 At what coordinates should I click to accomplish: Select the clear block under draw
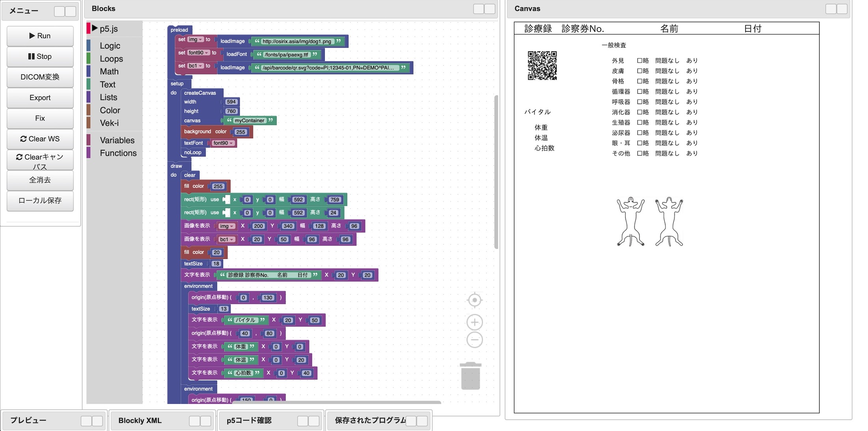pos(190,175)
